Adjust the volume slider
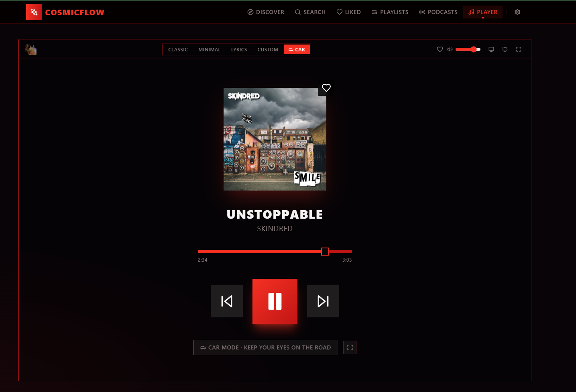 (x=468, y=49)
